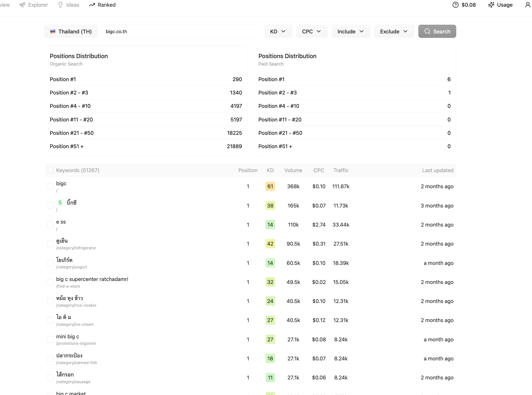Click the Keywords (51267) header label
The width and height of the screenshot is (532, 395).
pyautogui.click(x=78, y=170)
